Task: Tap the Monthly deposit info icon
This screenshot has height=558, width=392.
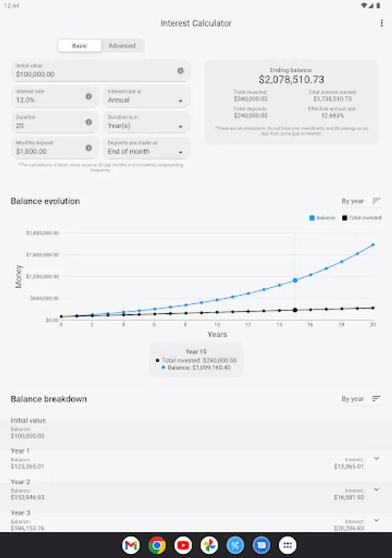Action: pos(89,148)
